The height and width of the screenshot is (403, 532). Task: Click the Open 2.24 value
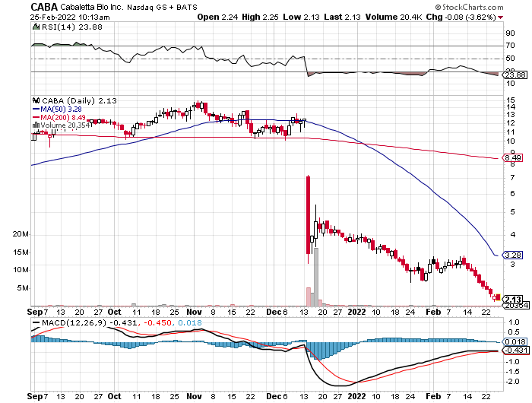(x=217, y=17)
